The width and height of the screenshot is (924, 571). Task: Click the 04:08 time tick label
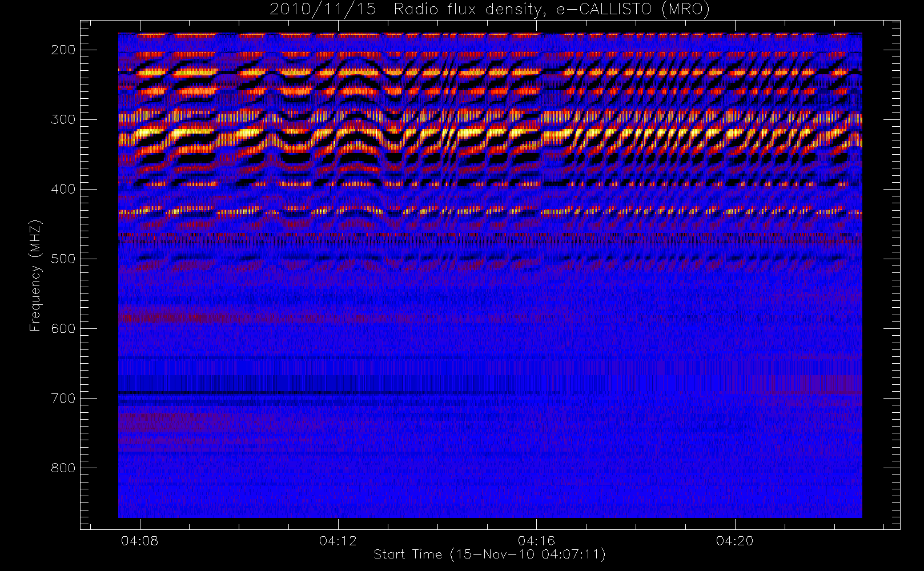(x=139, y=541)
